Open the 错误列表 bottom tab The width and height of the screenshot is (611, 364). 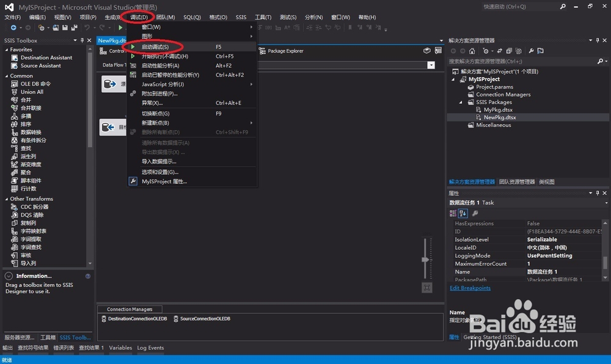64,348
